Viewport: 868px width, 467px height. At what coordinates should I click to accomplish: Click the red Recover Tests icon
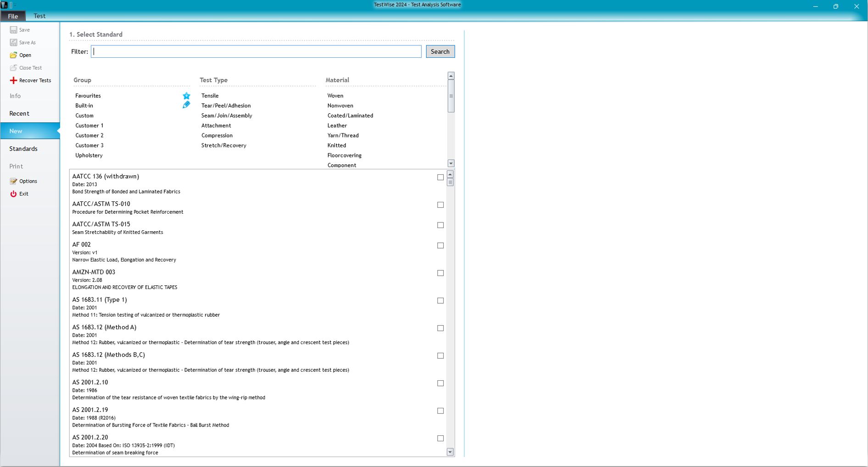click(13, 80)
